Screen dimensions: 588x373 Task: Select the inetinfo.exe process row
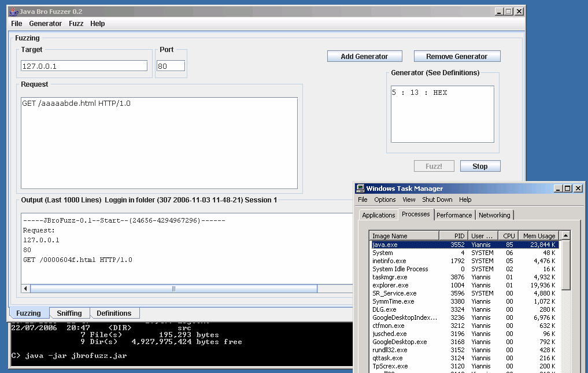pyautogui.click(x=389, y=261)
